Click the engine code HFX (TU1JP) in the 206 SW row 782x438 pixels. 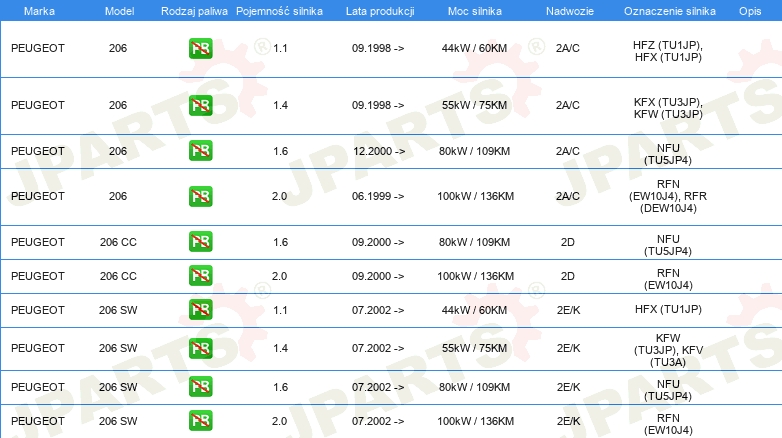(x=668, y=309)
